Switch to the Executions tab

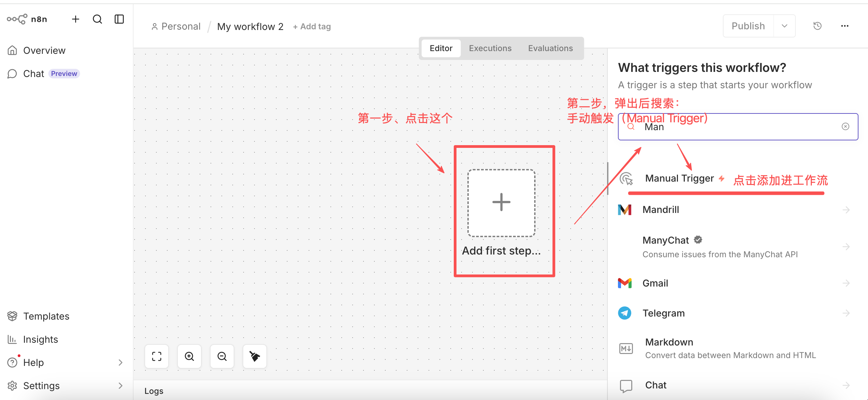[x=490, y=48]
